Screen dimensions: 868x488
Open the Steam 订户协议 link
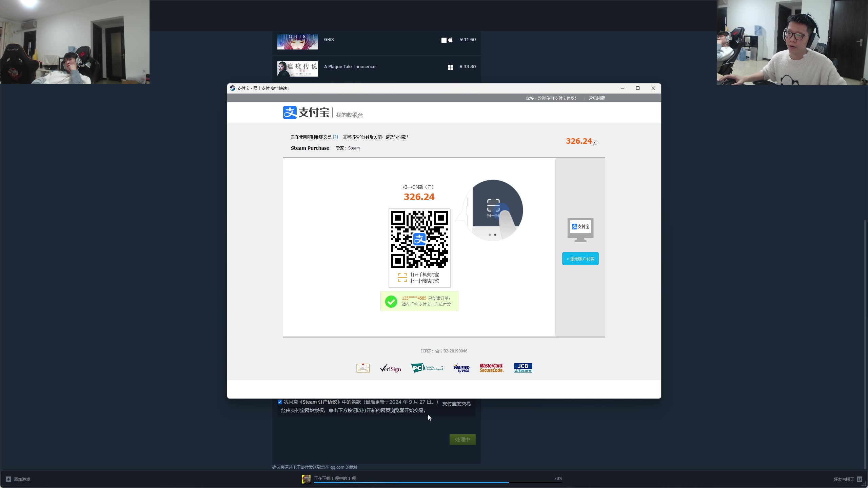point(320,402)
